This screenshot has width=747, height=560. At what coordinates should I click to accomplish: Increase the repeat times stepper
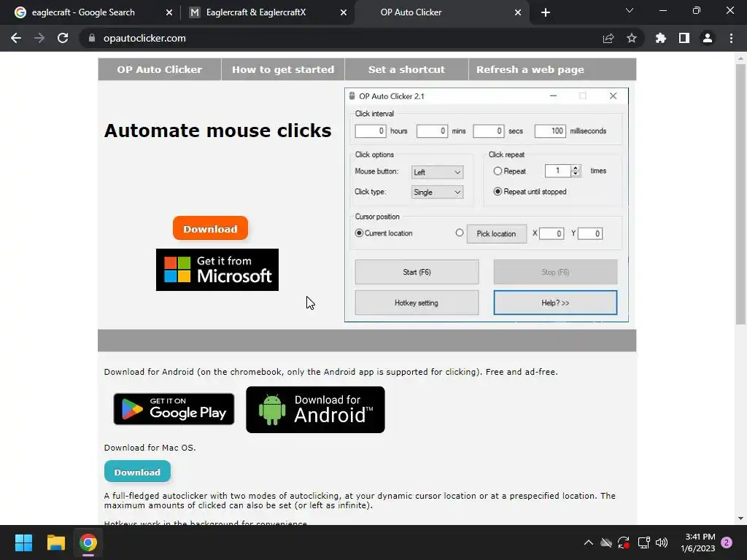(576, 168)
